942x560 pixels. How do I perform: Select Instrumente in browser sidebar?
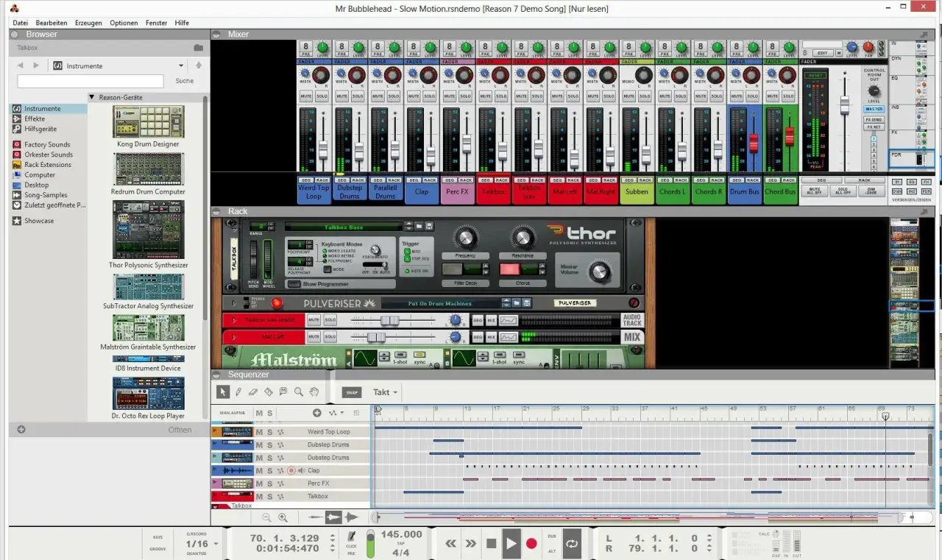pyautogui.click(x=49, y=109)
